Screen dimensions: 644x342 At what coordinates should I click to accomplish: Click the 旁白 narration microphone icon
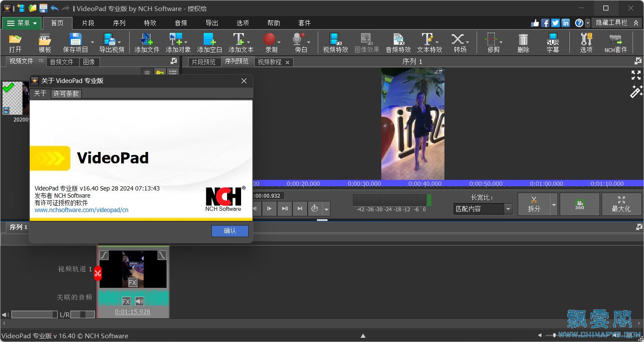point(299,39)
